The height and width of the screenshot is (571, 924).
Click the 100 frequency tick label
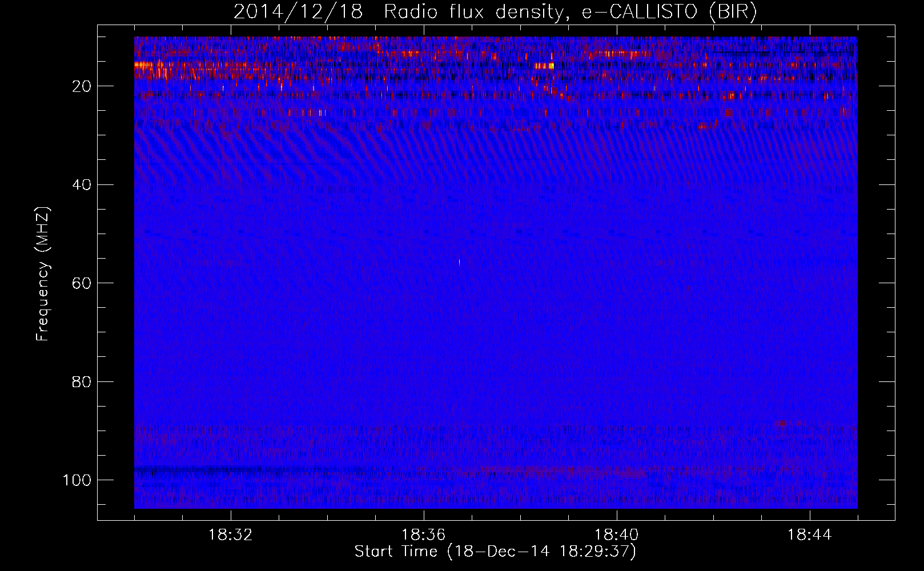[x=77, y=480]
